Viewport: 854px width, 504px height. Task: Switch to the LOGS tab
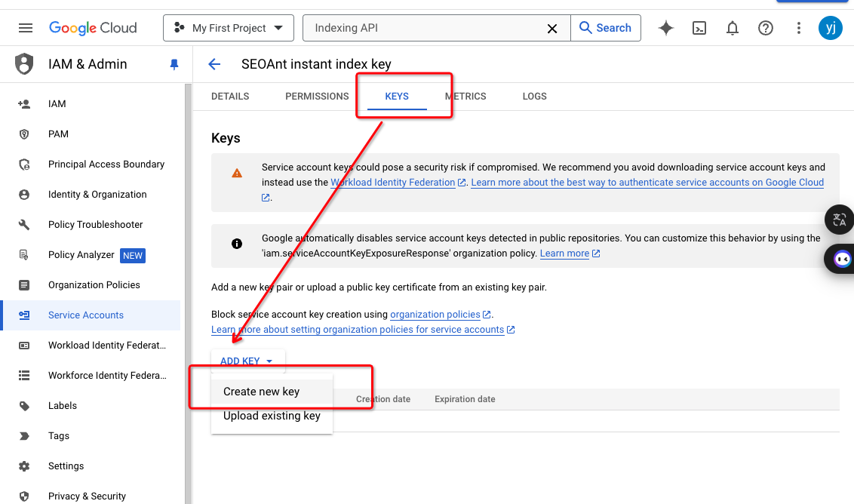(534, 97)
